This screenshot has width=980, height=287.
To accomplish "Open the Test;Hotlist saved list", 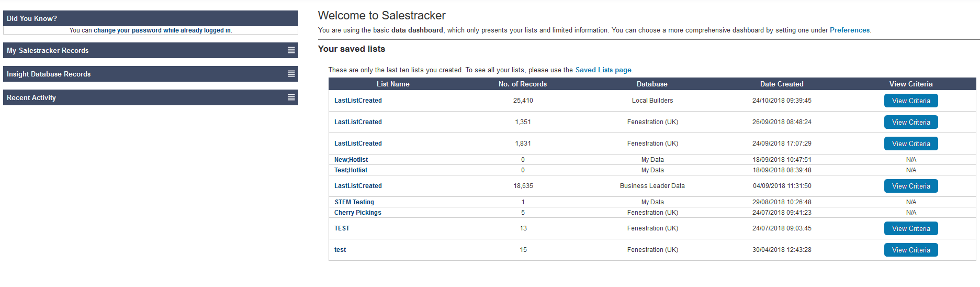I will [x=351, y=170].
